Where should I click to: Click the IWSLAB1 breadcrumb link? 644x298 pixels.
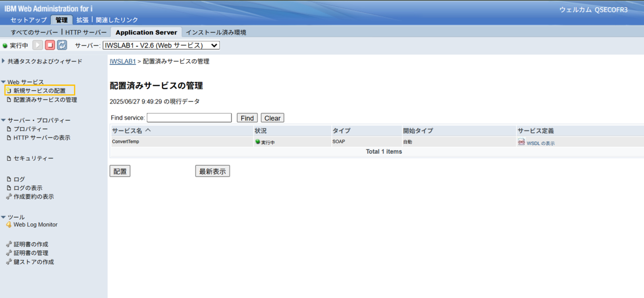point(123,61)
